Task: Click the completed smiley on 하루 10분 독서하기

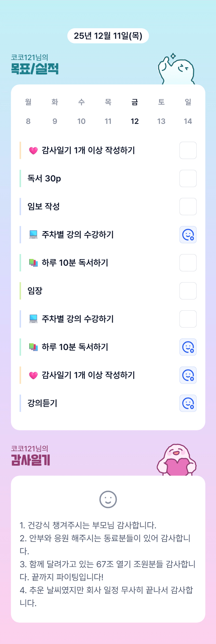Action: pos(188,347)
